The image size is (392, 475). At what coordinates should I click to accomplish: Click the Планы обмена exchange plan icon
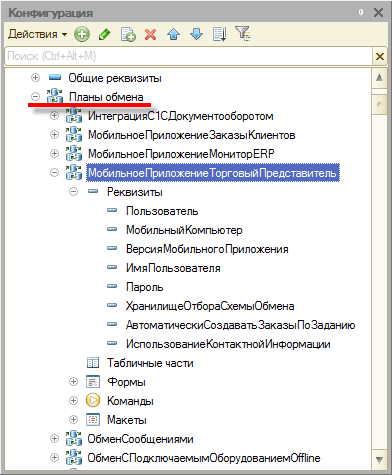[55, 96]
